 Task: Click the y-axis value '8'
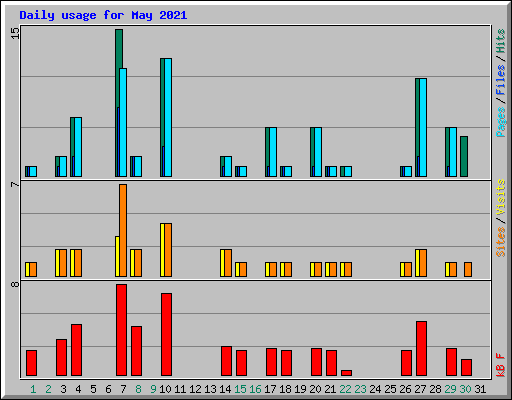pos(15,284)
